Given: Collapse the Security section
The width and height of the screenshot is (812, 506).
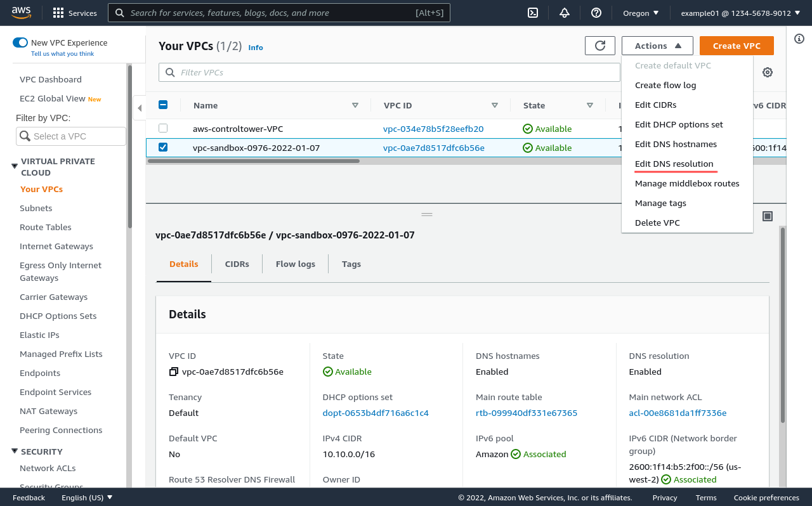Looking at the screenshot, I should point(15,451).
